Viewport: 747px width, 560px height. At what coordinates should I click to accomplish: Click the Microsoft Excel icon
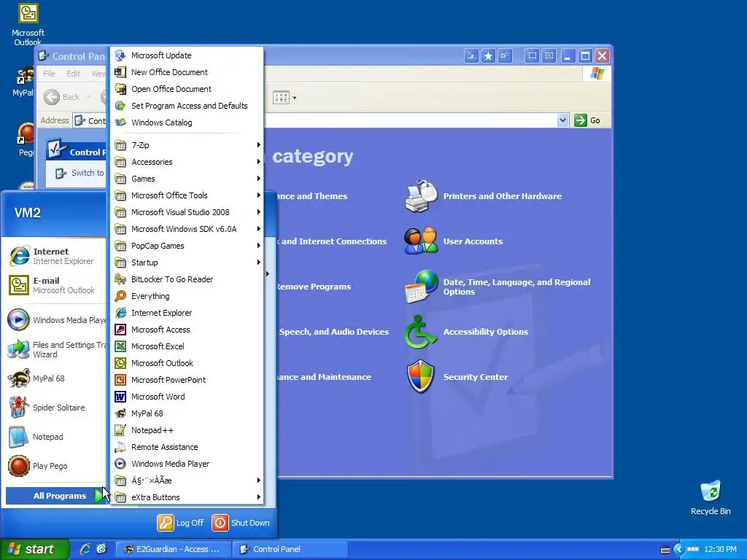120,346
